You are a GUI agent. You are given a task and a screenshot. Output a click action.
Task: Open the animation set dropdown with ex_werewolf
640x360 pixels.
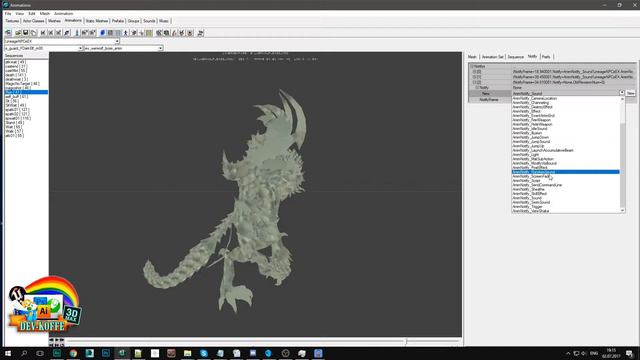(160, 48)
